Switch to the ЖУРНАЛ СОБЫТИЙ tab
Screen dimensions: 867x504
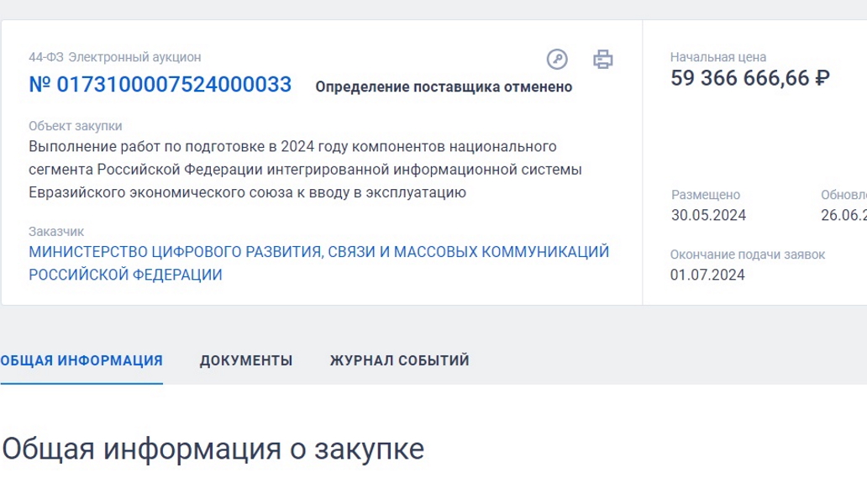399,360
